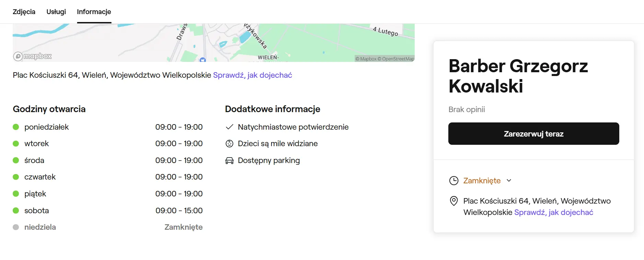Image resolution: width=644 pixels, height=260 pixels.
Task: Click the gray dot beside niedziela
Action: pyautogui.click(x=16, y=227)
